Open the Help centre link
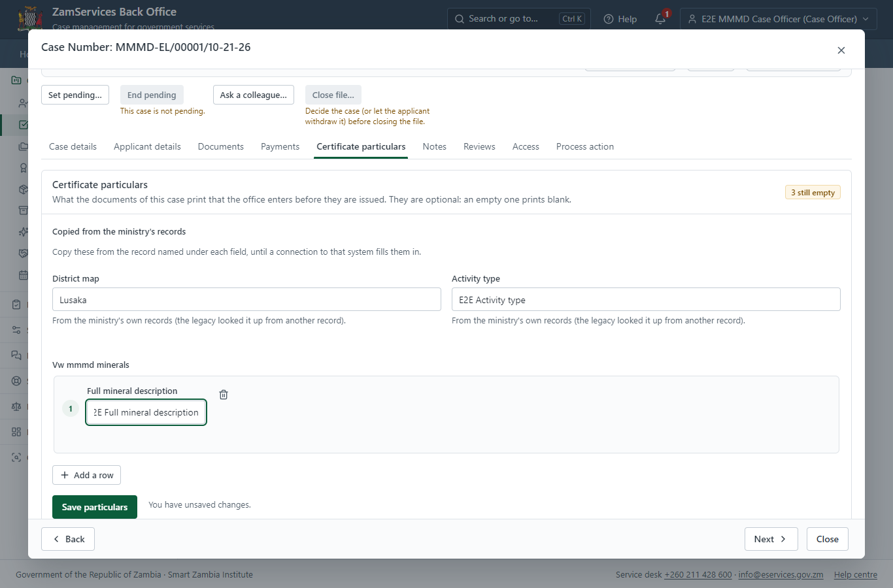 click(856, 575)
